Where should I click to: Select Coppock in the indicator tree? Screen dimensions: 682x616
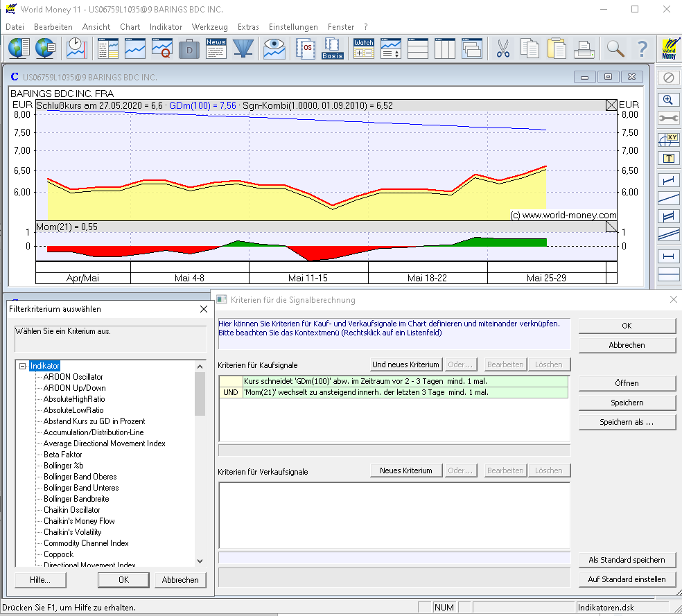[58, 554]
